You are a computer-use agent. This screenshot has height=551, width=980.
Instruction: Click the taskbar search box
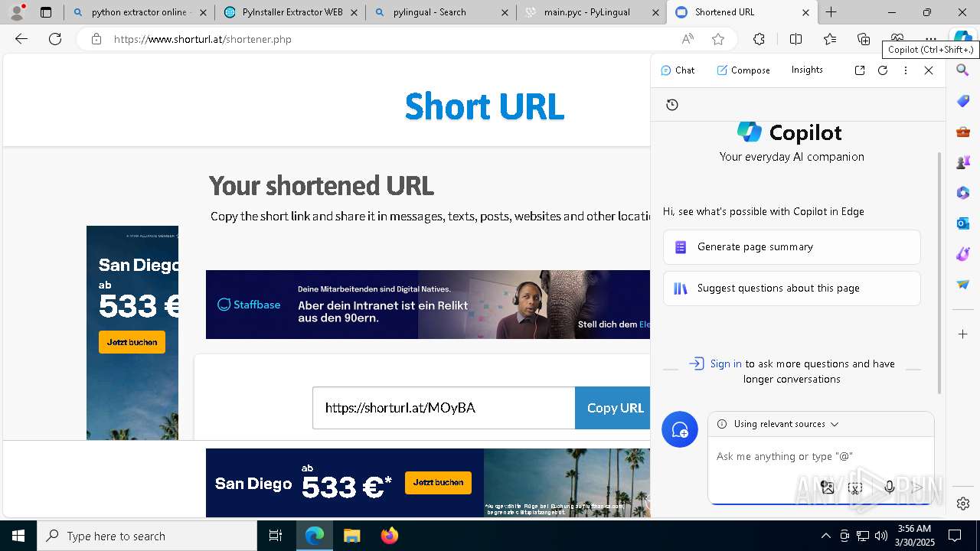(147, 536)
